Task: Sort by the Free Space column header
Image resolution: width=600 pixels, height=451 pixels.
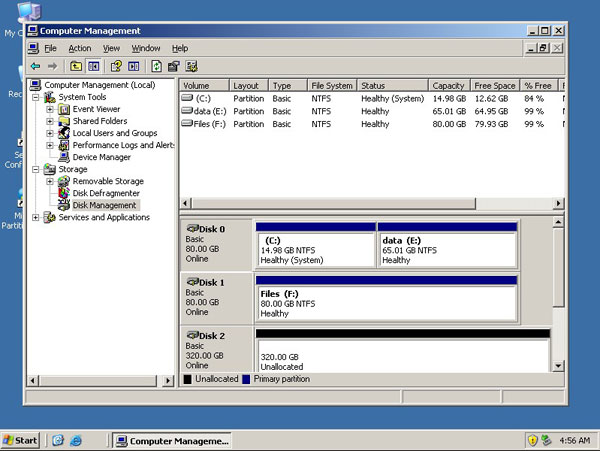Action: (x=495, y=85)
